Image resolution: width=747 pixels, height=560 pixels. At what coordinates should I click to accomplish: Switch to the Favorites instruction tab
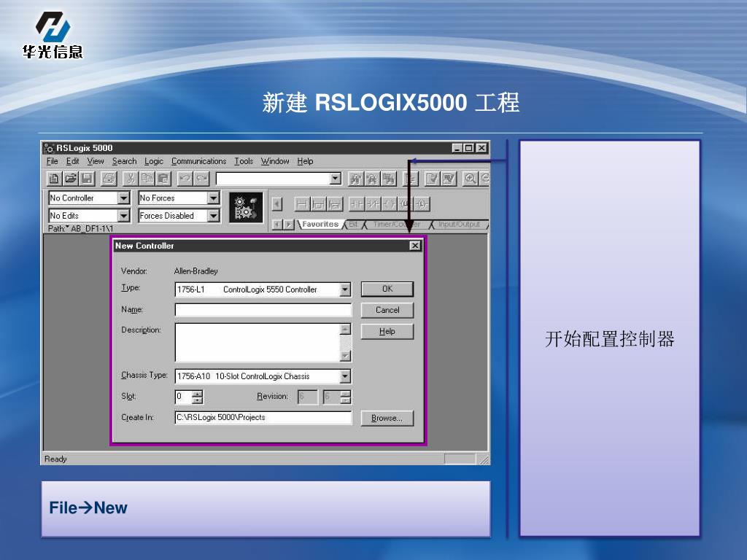coord(320,225)
